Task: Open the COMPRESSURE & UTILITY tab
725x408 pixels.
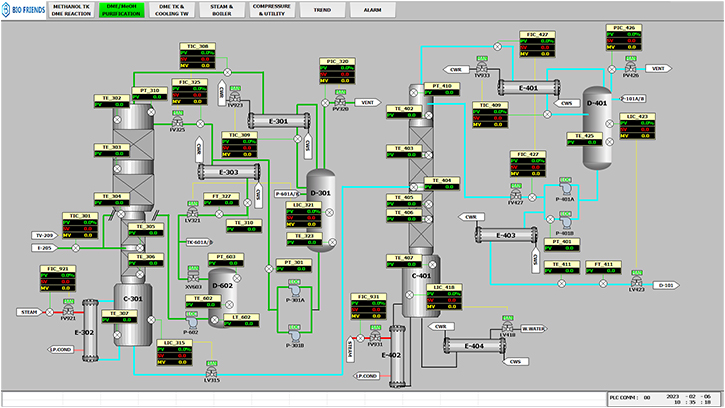Action: (x=272, y=10)
